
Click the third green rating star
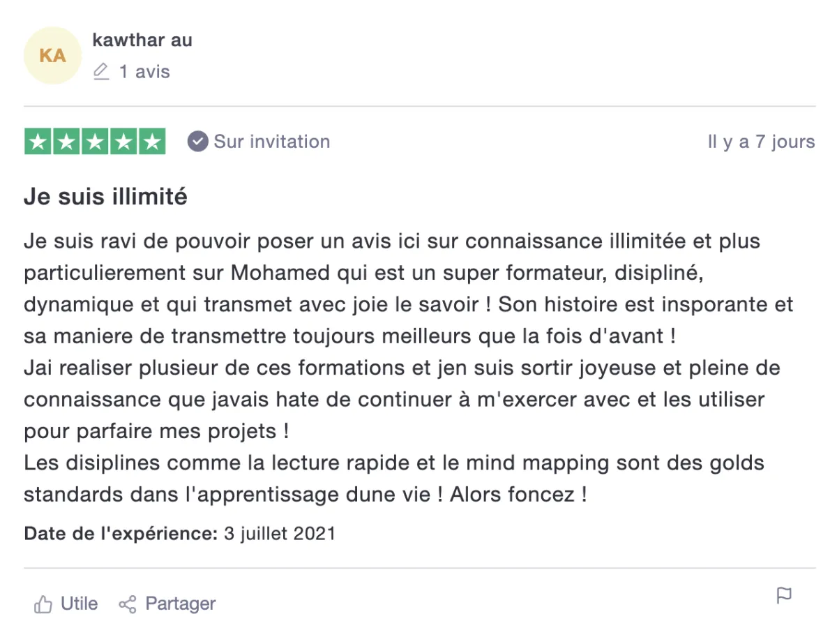coord(95,142)
